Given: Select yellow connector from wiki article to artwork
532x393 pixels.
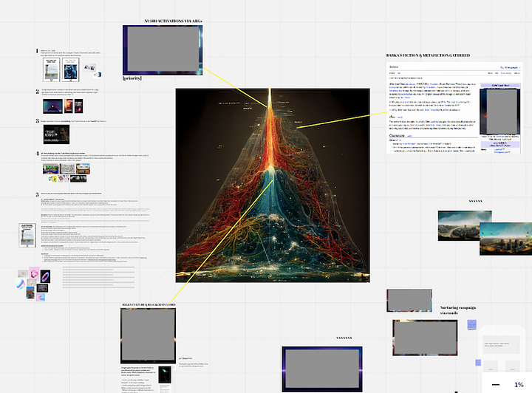Looking at the screenshot, I should (x=343, y=120).
